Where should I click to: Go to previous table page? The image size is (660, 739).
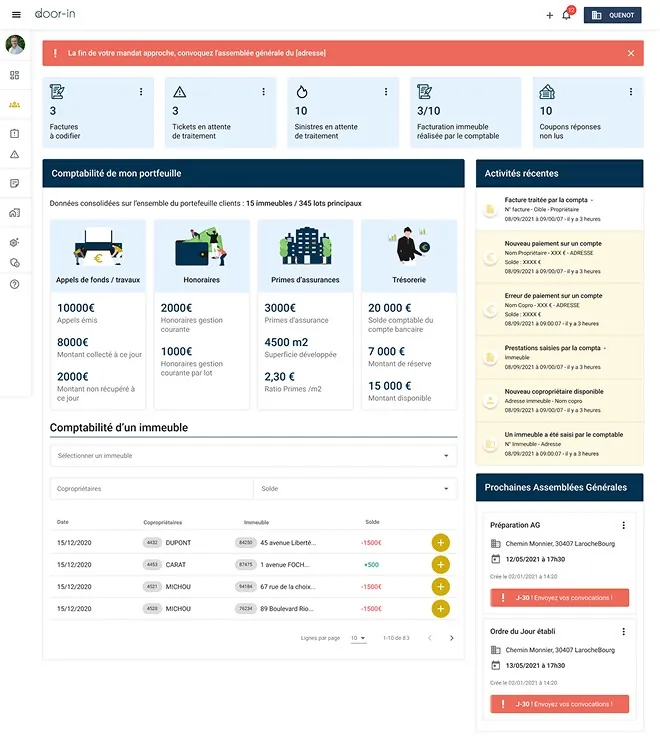coord(429,638)
